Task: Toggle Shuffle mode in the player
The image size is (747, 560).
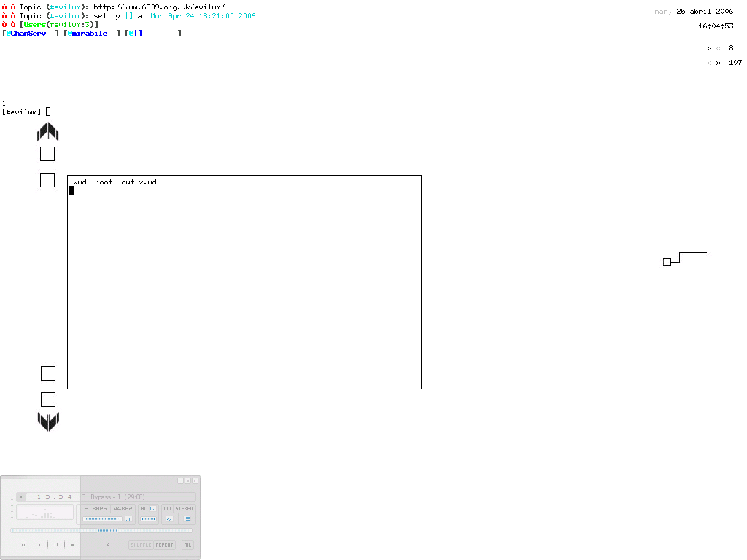Action: pos(141,545)
